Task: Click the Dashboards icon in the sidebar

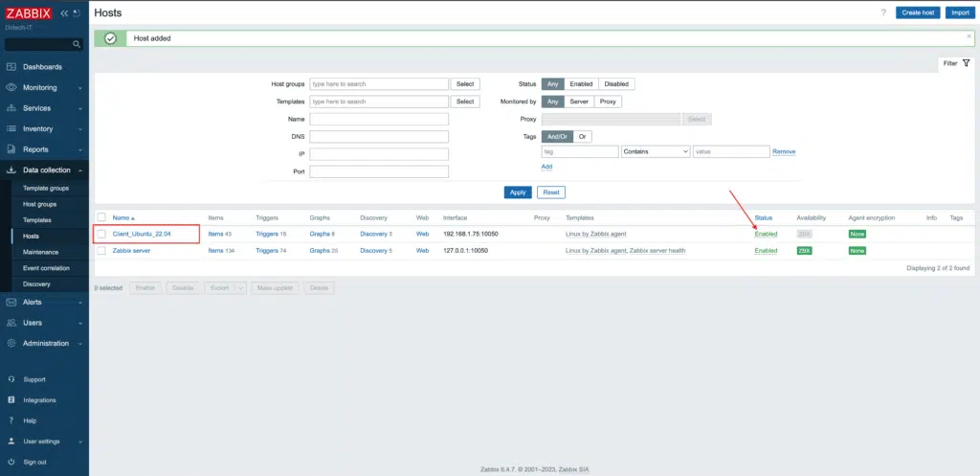Action: 11,67
